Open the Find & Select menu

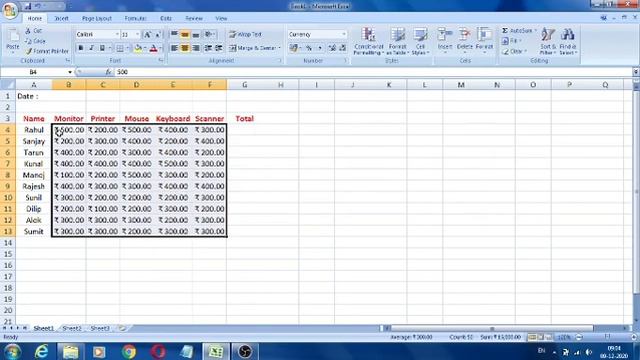[x=568, y=41]
